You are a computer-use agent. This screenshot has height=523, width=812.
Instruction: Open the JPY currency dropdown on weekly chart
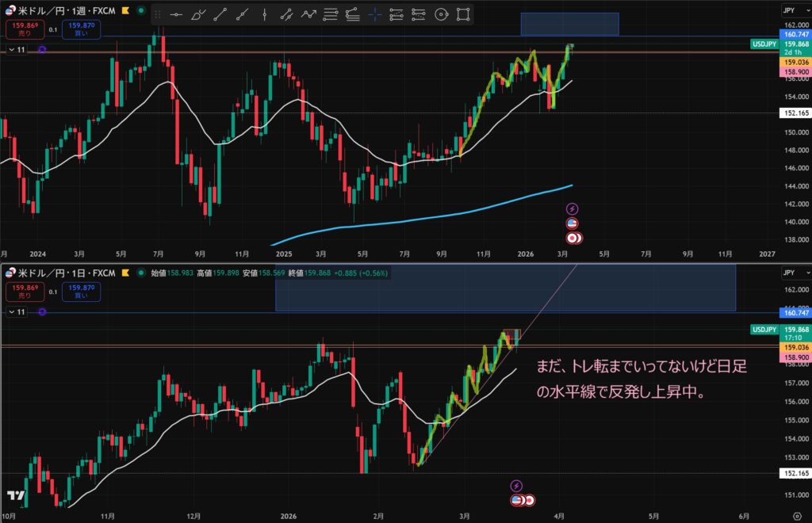pyautogui.click(x=789, y=12)
